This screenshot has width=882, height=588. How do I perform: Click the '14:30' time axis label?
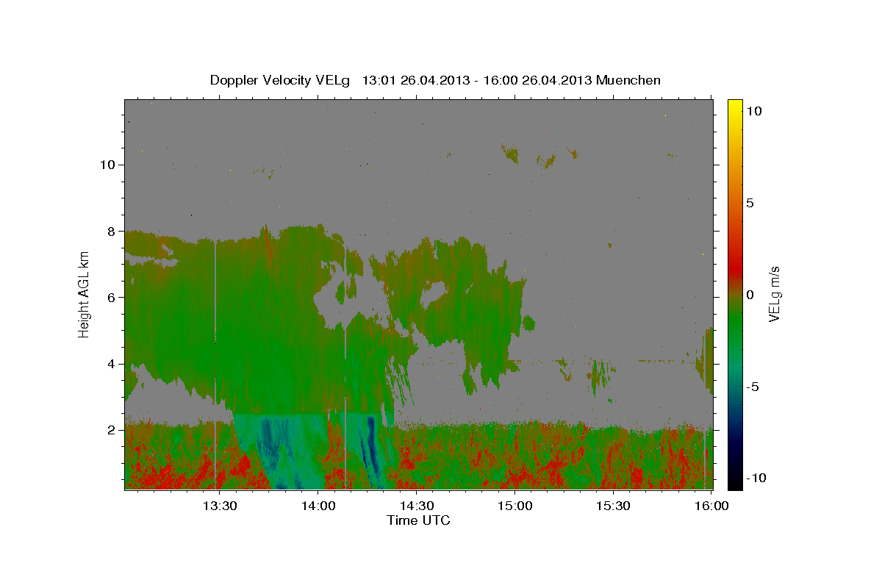point(416,506)
